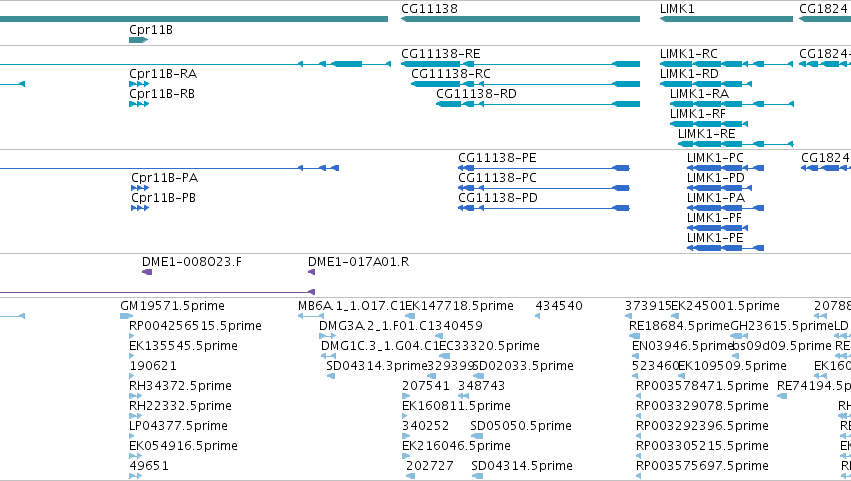Select EST EK109509.5prime

point(732,366)
